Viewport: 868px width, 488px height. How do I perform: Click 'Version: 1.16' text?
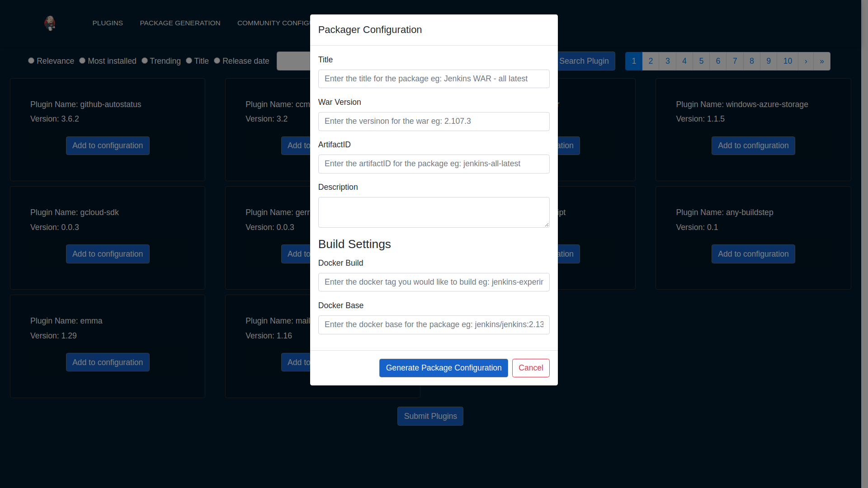coord(269,336)
